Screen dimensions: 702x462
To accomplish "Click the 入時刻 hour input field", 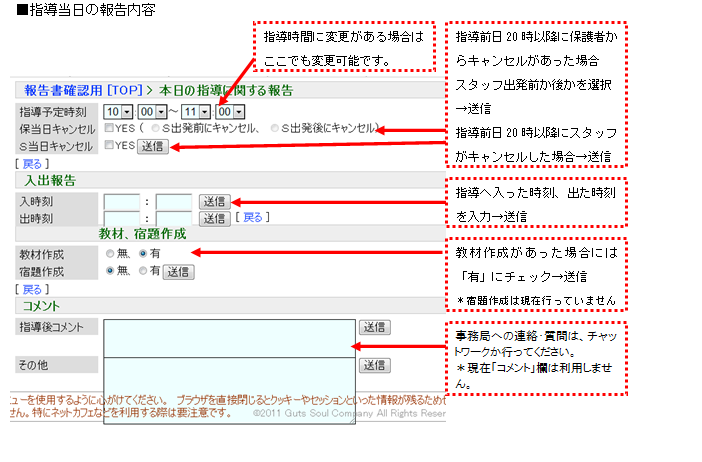I will 122,202.
